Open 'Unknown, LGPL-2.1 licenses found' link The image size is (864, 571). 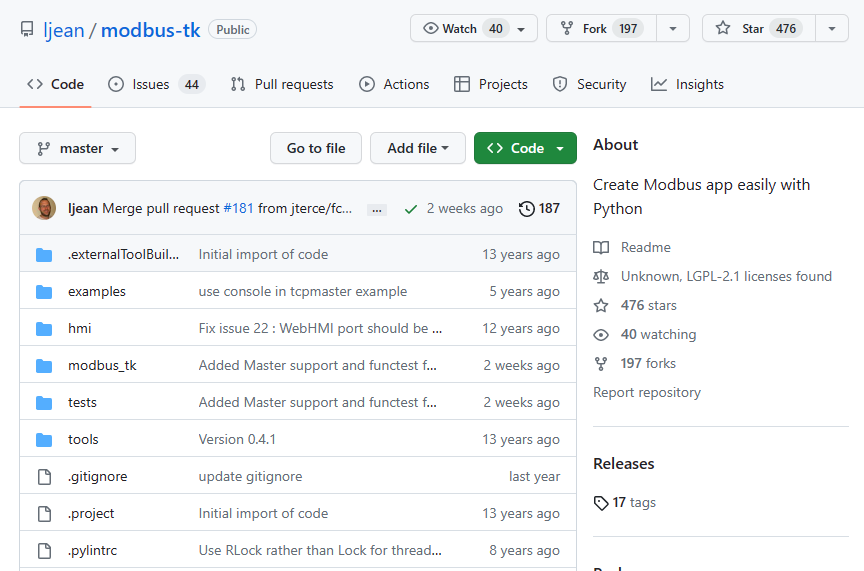point(712,276)
